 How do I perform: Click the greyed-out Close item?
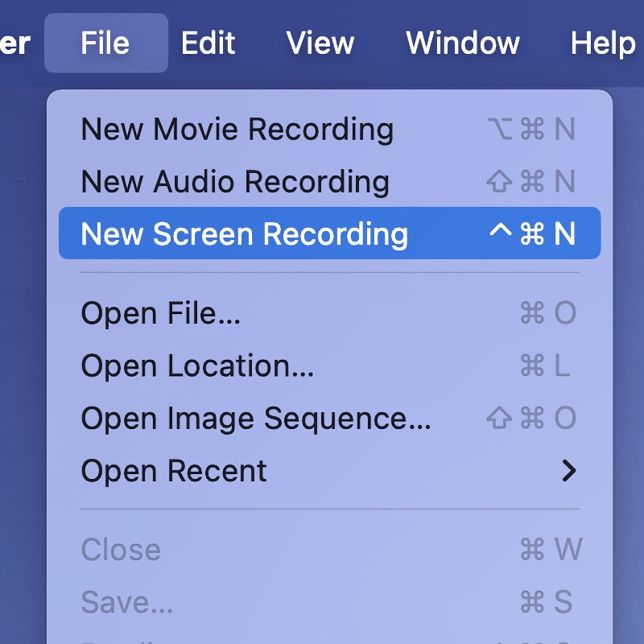tap(121, 550)
